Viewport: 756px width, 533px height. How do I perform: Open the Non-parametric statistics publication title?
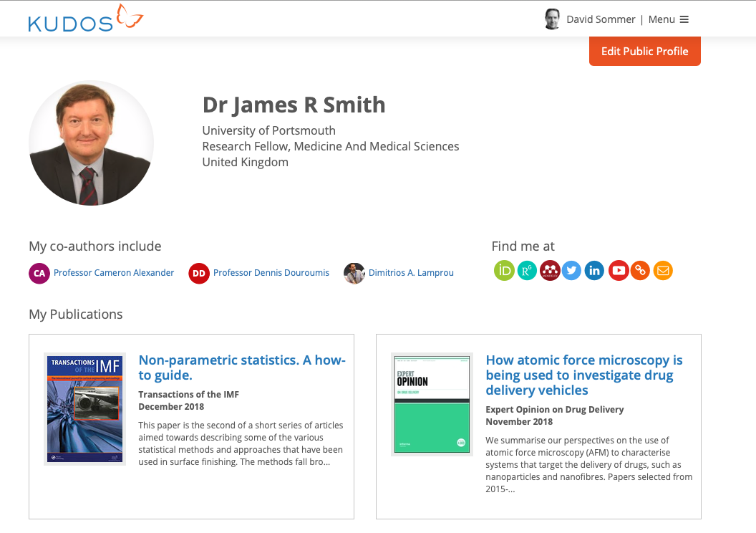click(x=241, y=368)
